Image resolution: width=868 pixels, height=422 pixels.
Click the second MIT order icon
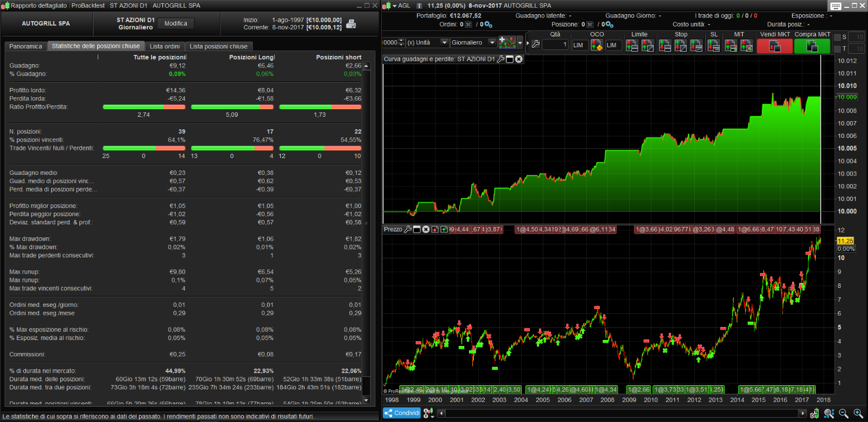[x=747, y=46]
